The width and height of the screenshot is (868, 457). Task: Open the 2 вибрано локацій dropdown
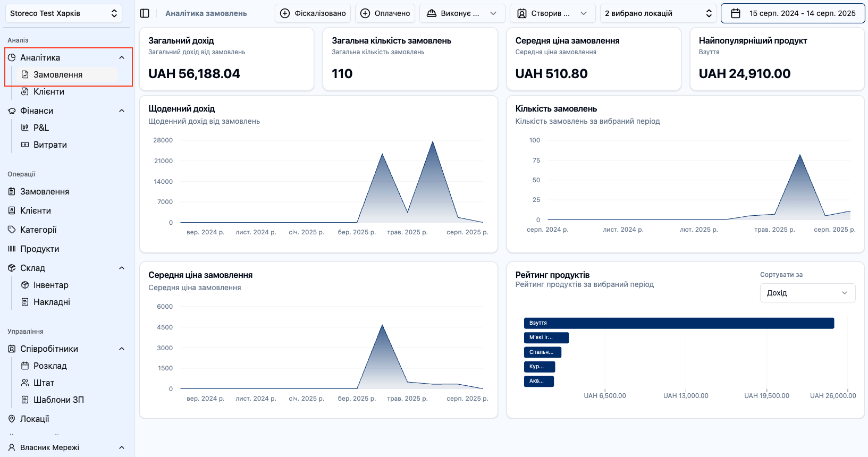tap(658, 13)
